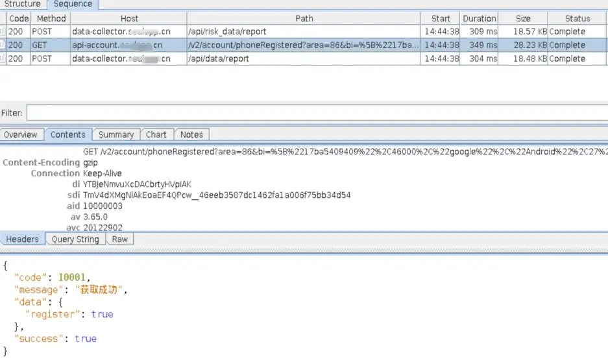Click the JSON message value 获取成功

[x=99, y=289]
